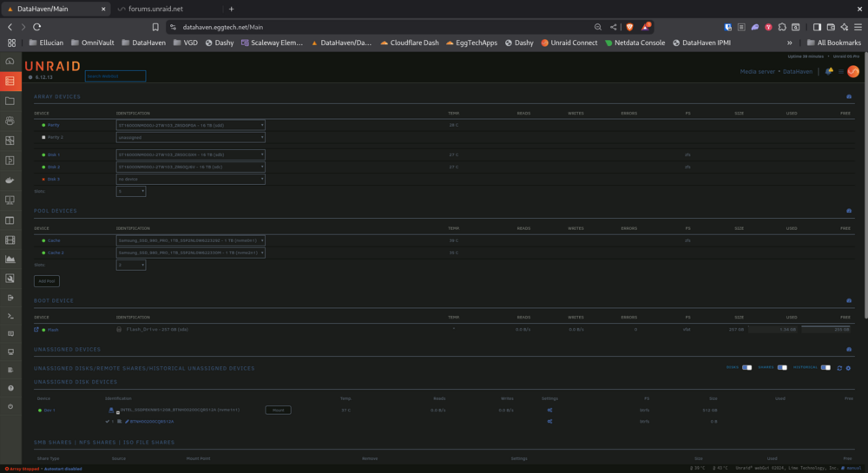Open the array Slots dropdown

click(131, 192)
